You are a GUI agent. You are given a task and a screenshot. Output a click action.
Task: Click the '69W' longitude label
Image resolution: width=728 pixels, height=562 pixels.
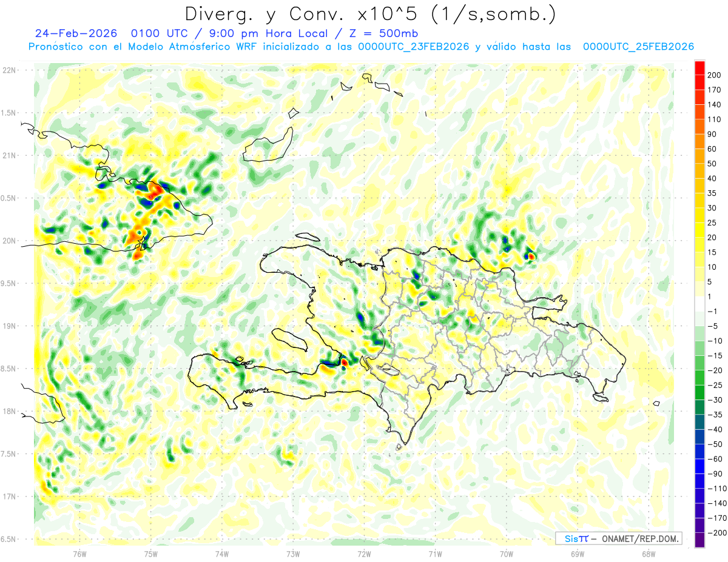578,554
